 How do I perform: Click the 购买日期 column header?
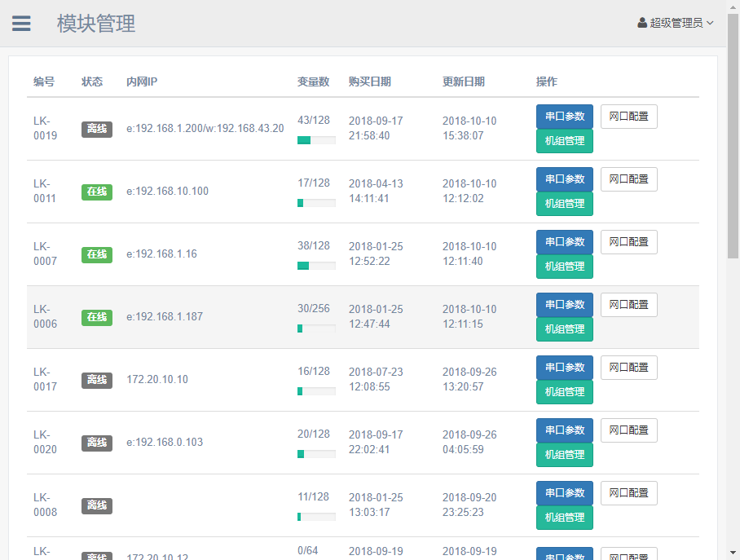click(x=369, y=82)
